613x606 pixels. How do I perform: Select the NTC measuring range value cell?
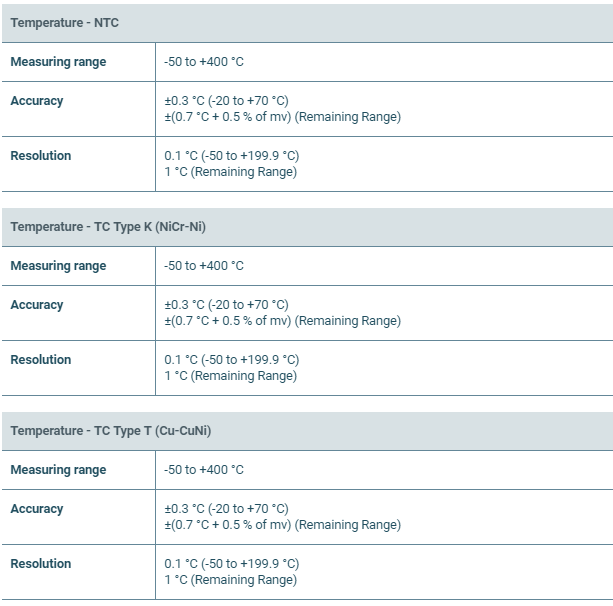pos(204,62)
